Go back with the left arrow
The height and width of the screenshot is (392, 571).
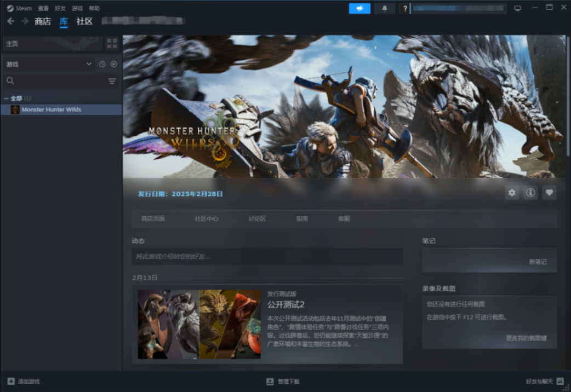pyautogui.click(x=11, y=21)
